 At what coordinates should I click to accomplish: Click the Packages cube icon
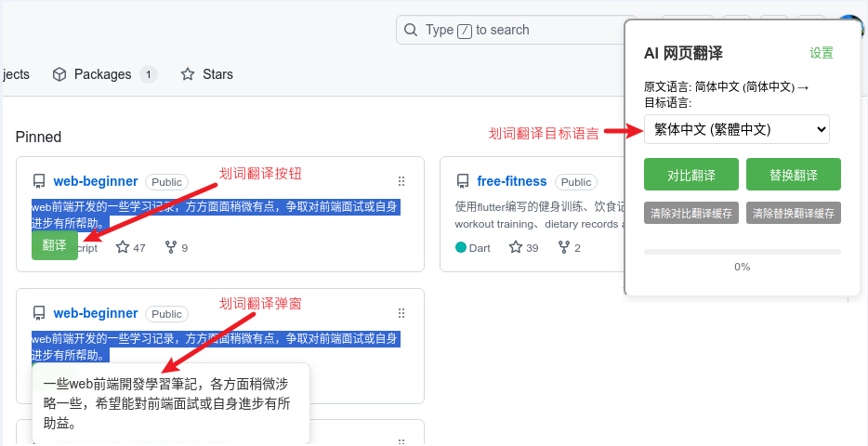(x=59, y=74)
